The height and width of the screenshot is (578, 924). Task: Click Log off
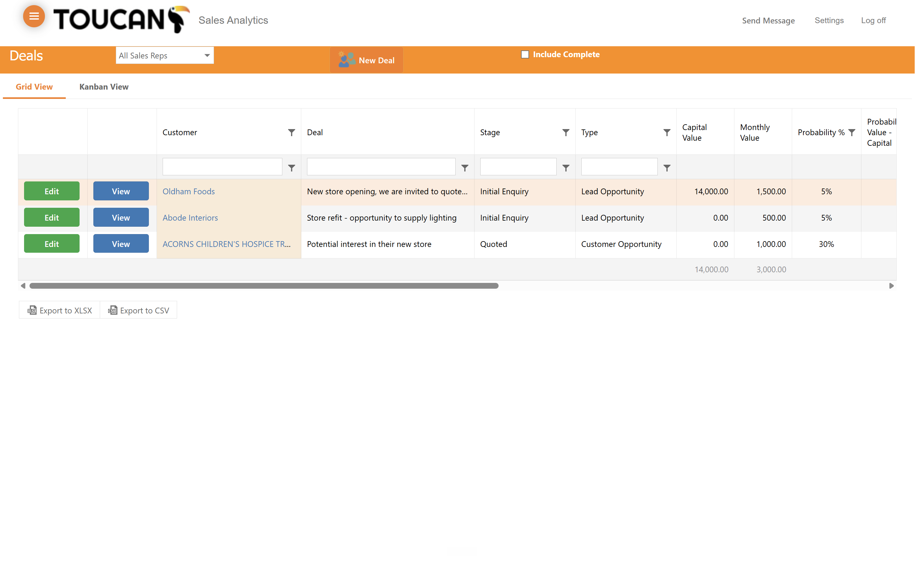point(873,20)
